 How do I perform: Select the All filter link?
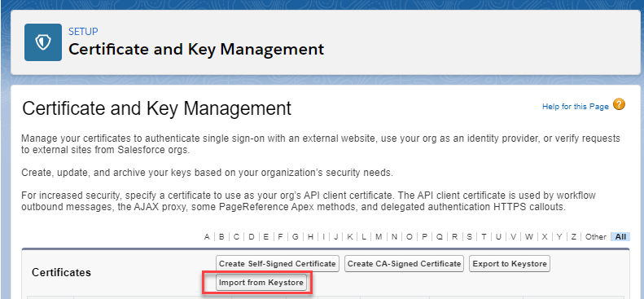click(x=620, y=237)
